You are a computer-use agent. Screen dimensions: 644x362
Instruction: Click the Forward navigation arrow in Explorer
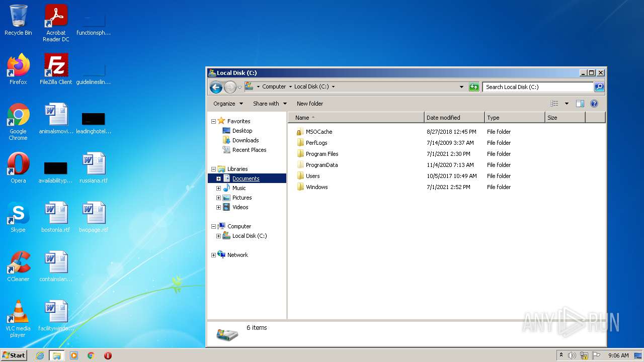(230, 87)
